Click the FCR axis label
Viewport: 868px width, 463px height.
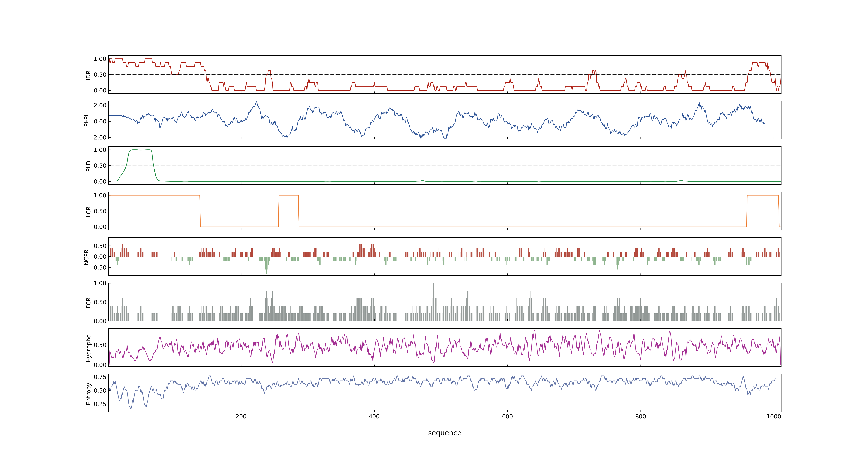(88, 302)
